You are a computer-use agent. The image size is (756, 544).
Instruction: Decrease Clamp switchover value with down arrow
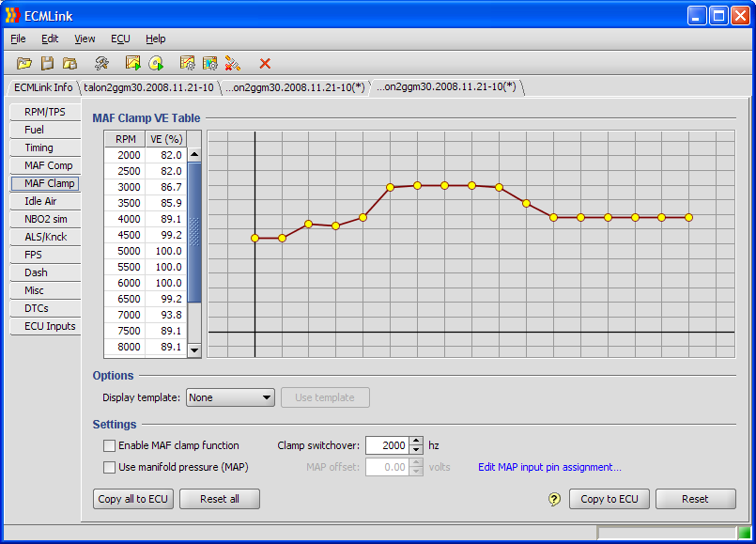click(x=417, y=450)
